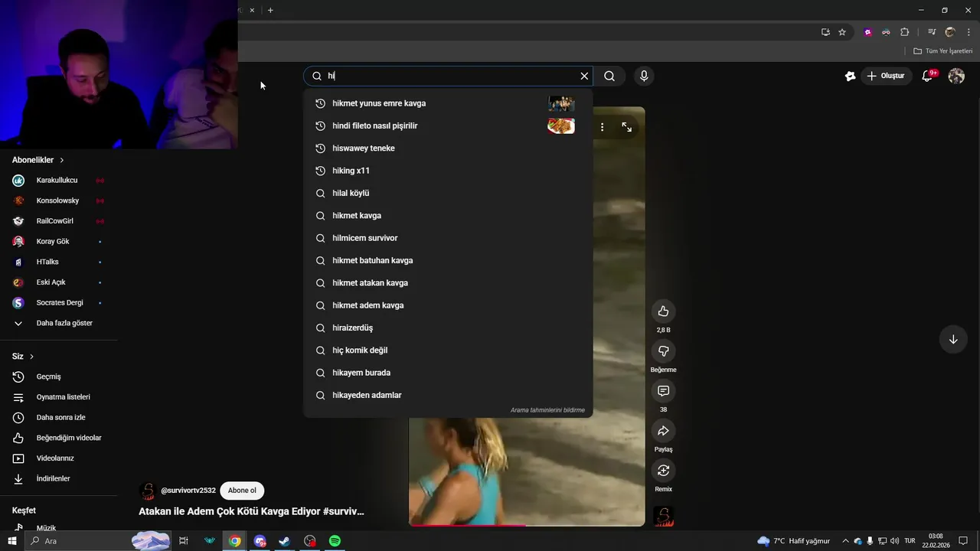Viewport: 980px width, 551px height.
Task: Click the Oluştur create button
Action: [x=886, y=76]
